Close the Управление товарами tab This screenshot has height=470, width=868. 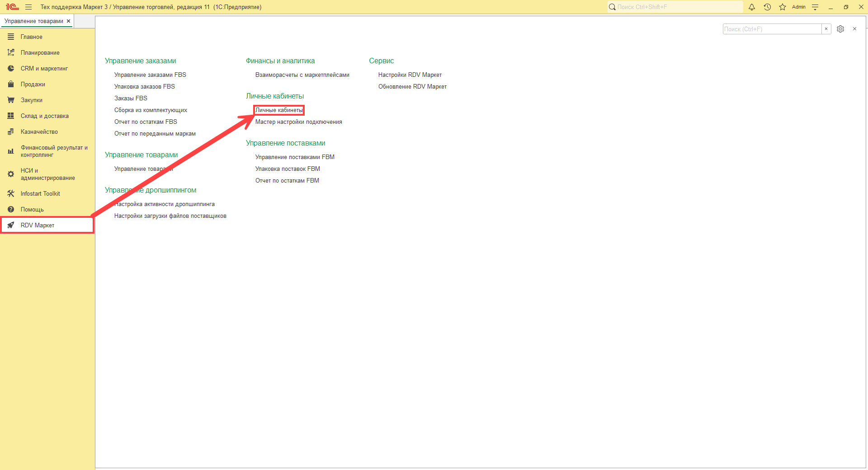click(68, 21)
